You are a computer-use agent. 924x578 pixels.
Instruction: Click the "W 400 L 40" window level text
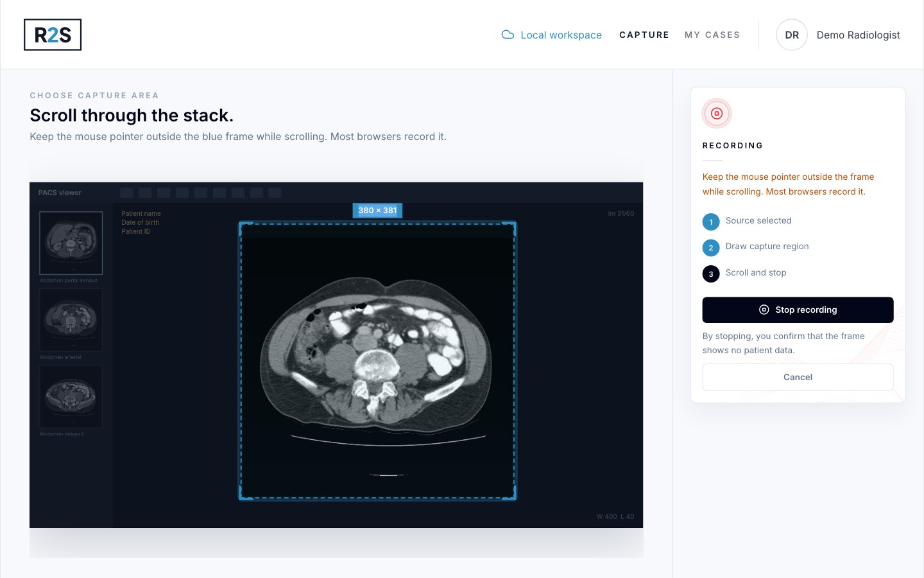tap(615, 516)
